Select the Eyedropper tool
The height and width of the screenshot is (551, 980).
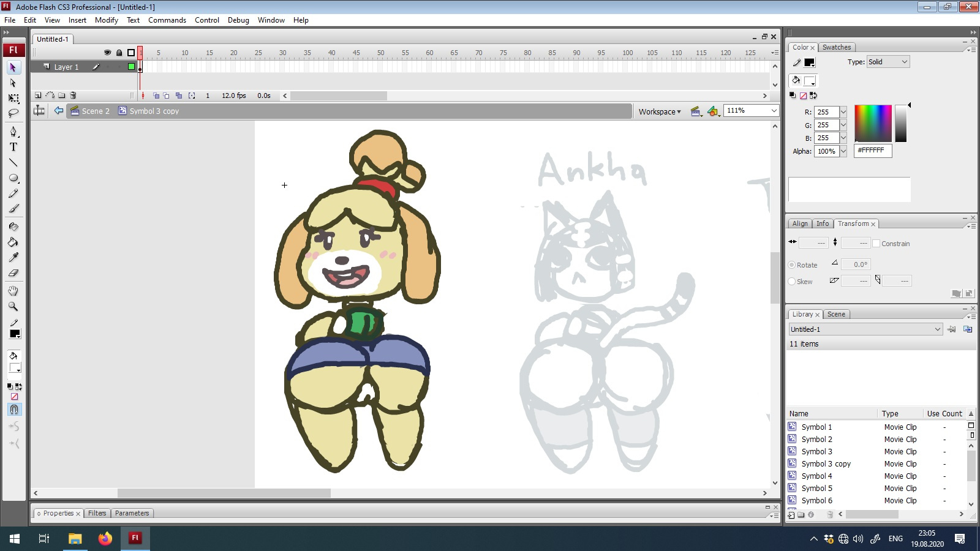[x=13, y=257]
